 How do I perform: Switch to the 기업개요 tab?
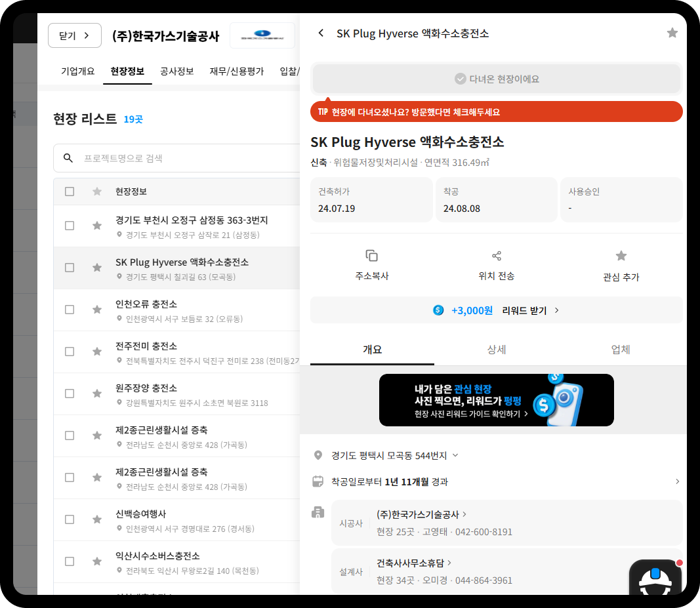tap(77, 71)
